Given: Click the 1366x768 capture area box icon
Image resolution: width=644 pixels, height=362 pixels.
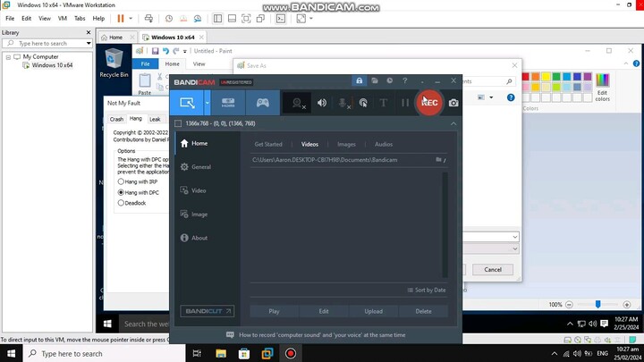Looking at the screenshot, I should click(178, 123).
